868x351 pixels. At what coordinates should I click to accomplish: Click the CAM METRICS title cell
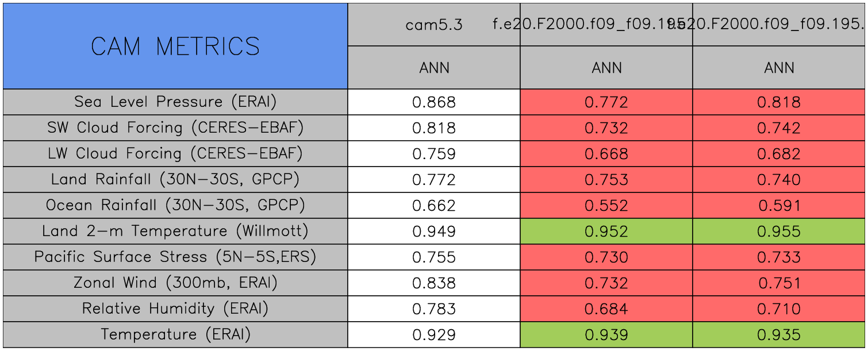175,46
